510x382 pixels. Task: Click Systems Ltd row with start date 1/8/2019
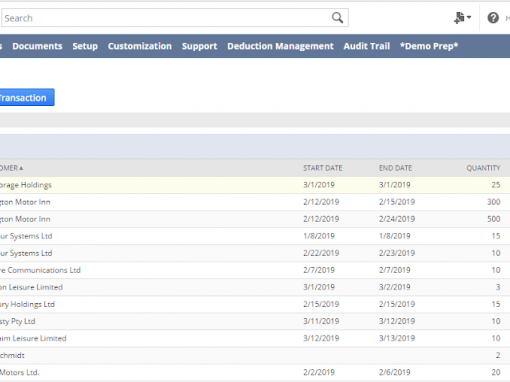coord(255,236)
